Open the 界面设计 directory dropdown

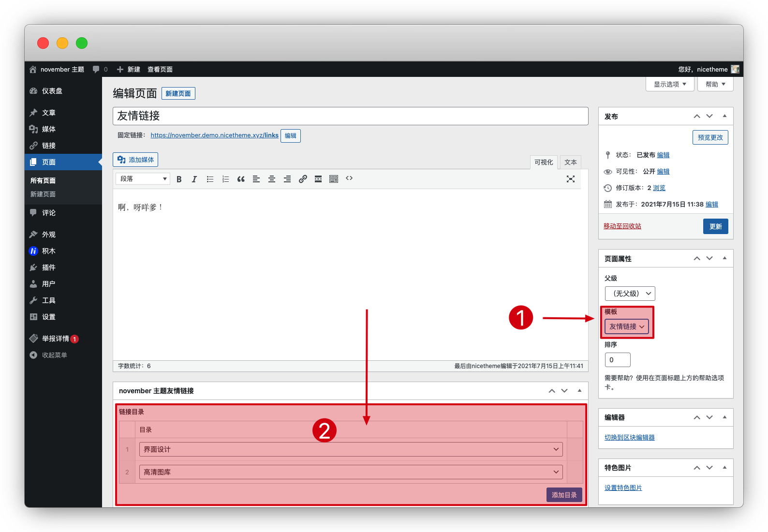351,449
